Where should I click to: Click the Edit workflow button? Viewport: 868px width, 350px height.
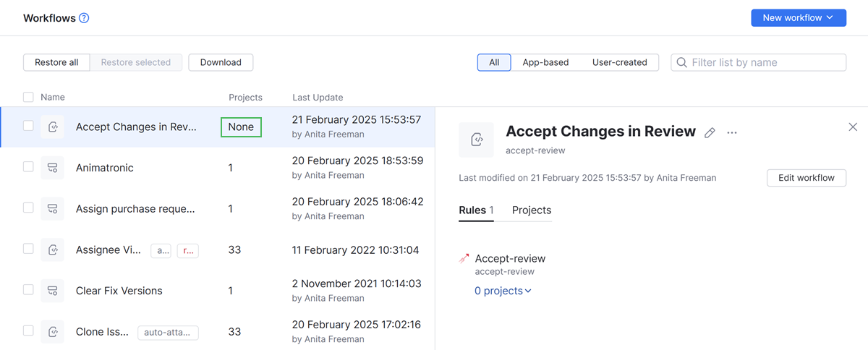click(806, 178)
